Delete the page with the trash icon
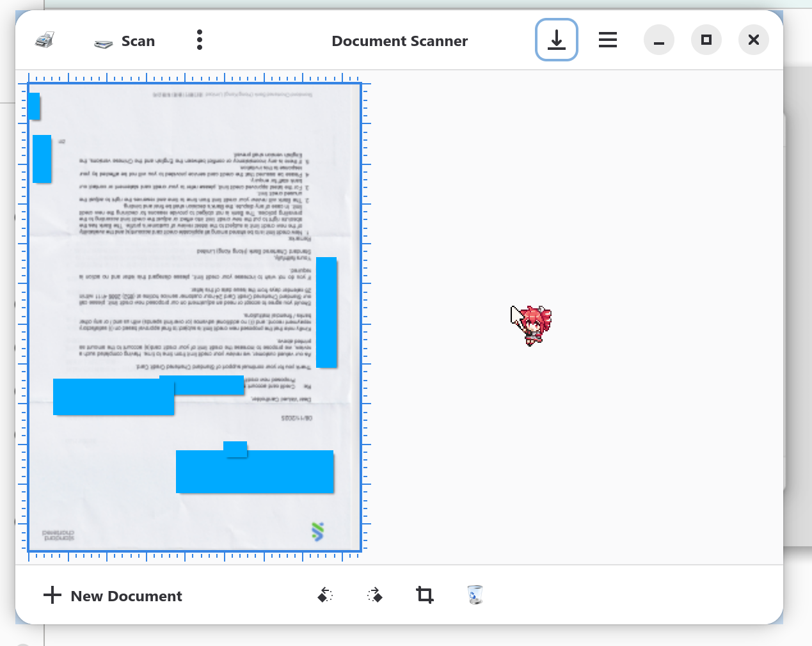 pos(475,595)
